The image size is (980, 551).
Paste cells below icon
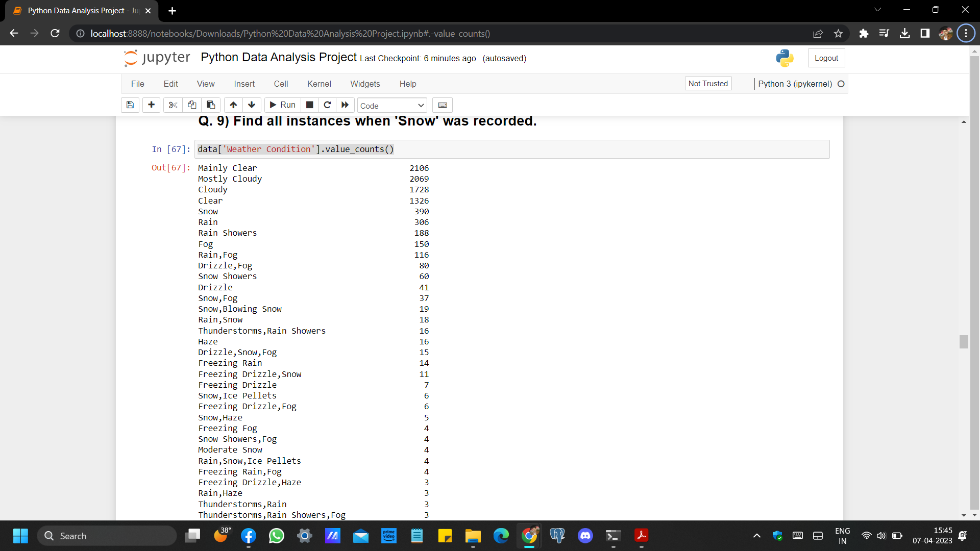coord(211,105)
